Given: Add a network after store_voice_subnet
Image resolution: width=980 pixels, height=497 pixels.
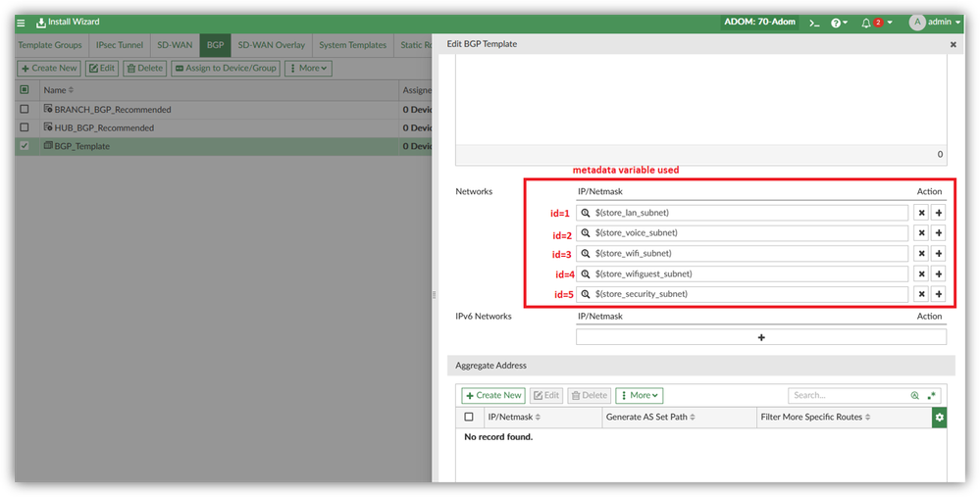Looking at the screenshot, I should point(938,233).
